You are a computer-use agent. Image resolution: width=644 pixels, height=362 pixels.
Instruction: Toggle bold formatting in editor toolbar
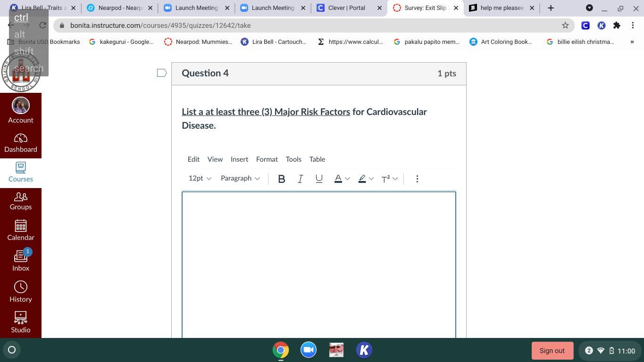[x=282, y=179]
